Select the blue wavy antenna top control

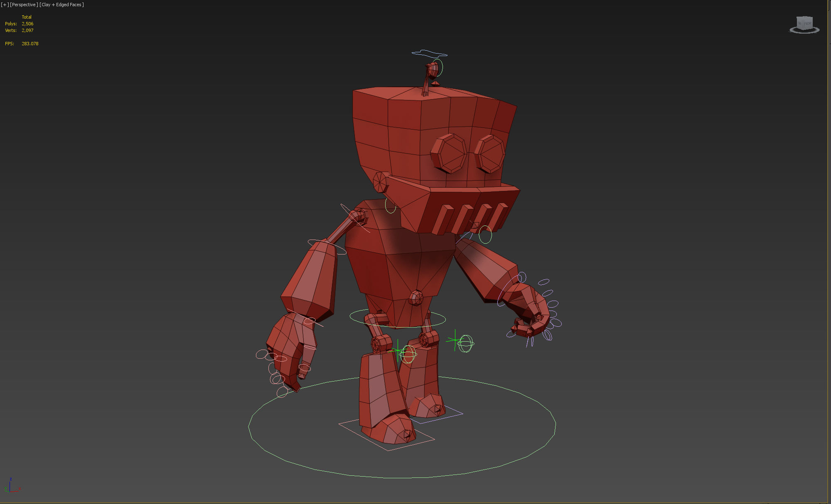pos(429,53)
